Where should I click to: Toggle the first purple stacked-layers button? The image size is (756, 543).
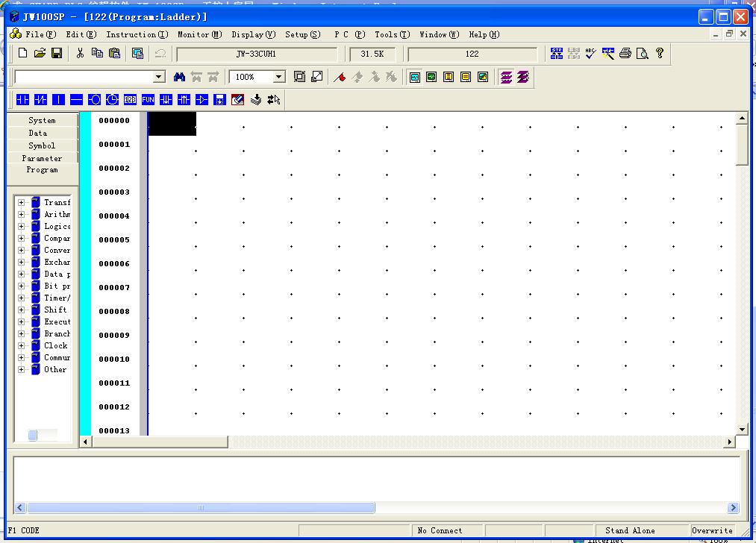point(507,77)
